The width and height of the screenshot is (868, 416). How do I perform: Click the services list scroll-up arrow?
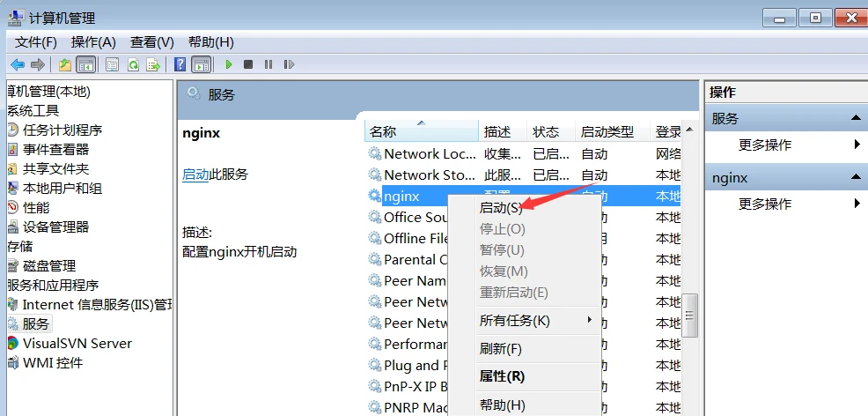(x=689, y=130)
